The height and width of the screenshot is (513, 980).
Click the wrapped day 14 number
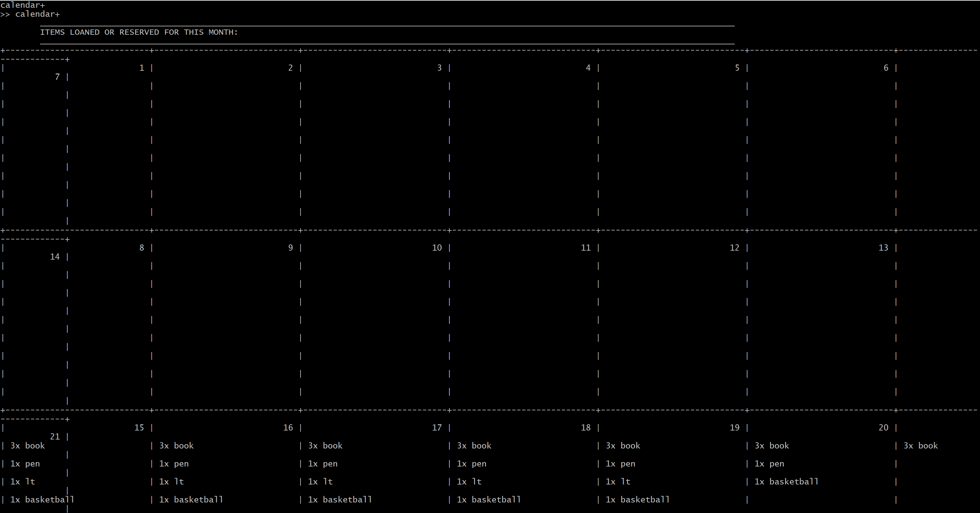tap(55, 257)
